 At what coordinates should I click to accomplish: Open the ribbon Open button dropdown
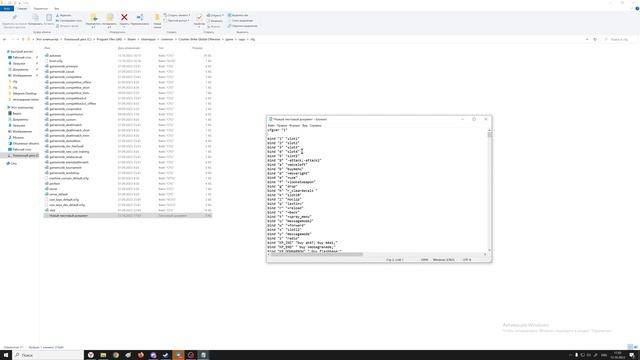[x=215, y=15]
